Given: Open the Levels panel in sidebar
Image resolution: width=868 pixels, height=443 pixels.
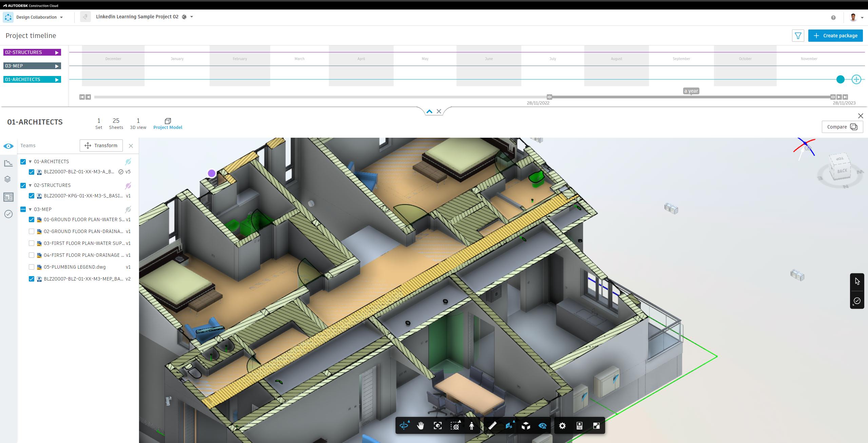Looking at the screenshot, I should 8,179.
